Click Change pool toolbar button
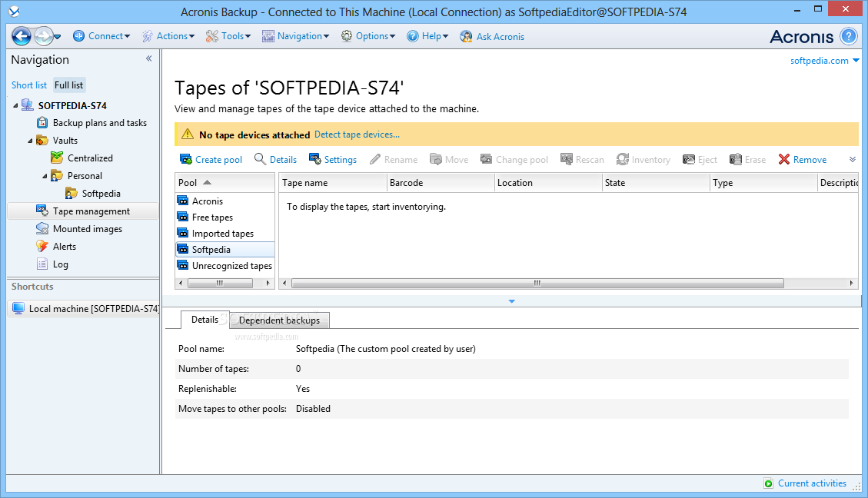Image resolution: width=868 pixels, height=498 pixels. pyautogui.click(x=514, y=159)
